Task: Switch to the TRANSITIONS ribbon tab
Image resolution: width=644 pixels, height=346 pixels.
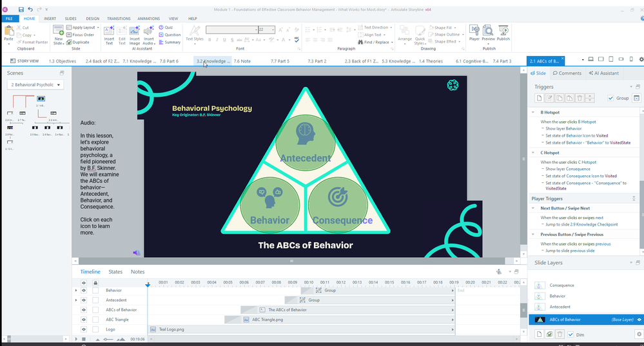Action: [119, 19]
